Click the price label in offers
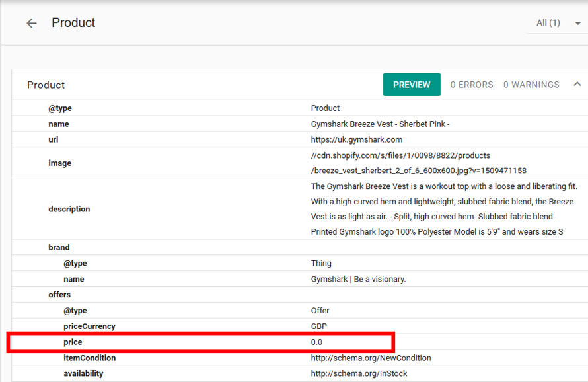Image resolution: width=588 pixels, height=382 pixels. (73, 342)
